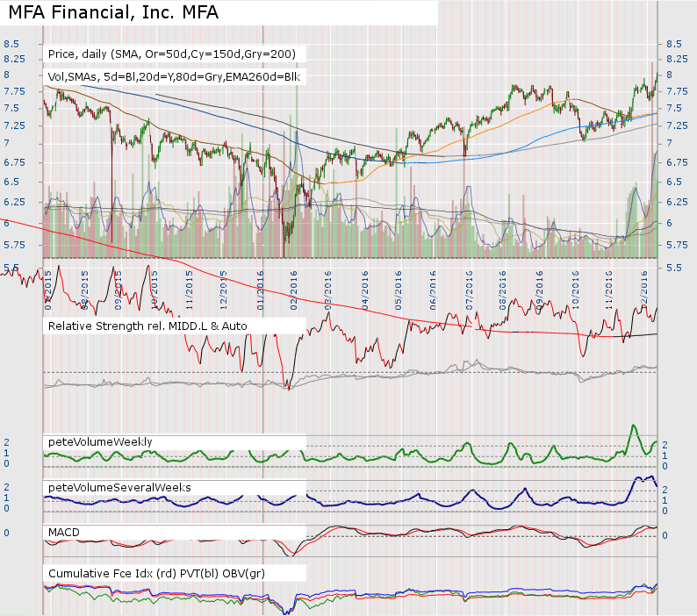Click the 8.5 price on left axis
The width and height of the screenshot is (697, 616).
(11, 44)
